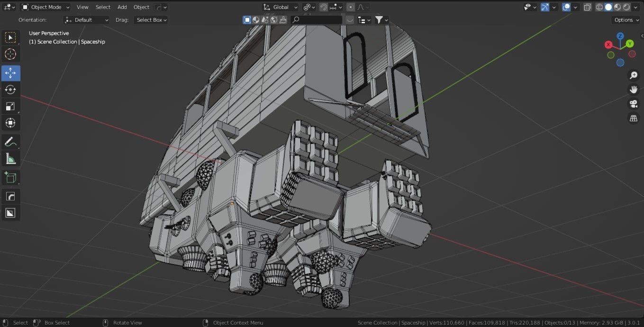Toggle viewport overlays

(x=566, y=7)
